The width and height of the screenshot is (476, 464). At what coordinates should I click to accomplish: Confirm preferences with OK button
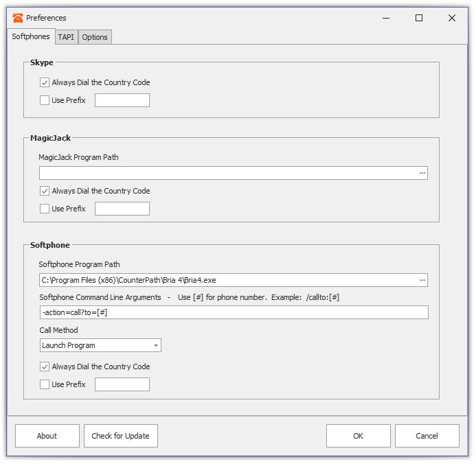359,436
